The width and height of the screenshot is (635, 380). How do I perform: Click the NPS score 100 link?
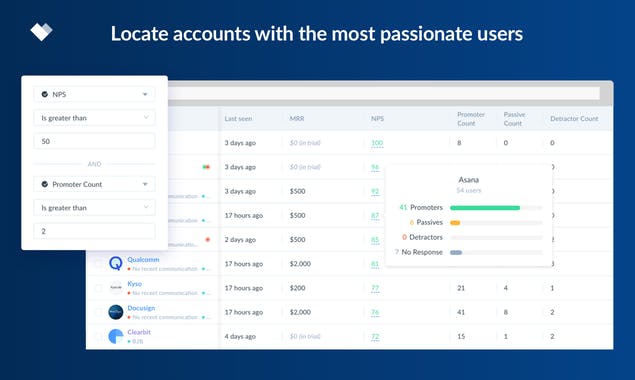pyautogui.click(x=377, y=143)
